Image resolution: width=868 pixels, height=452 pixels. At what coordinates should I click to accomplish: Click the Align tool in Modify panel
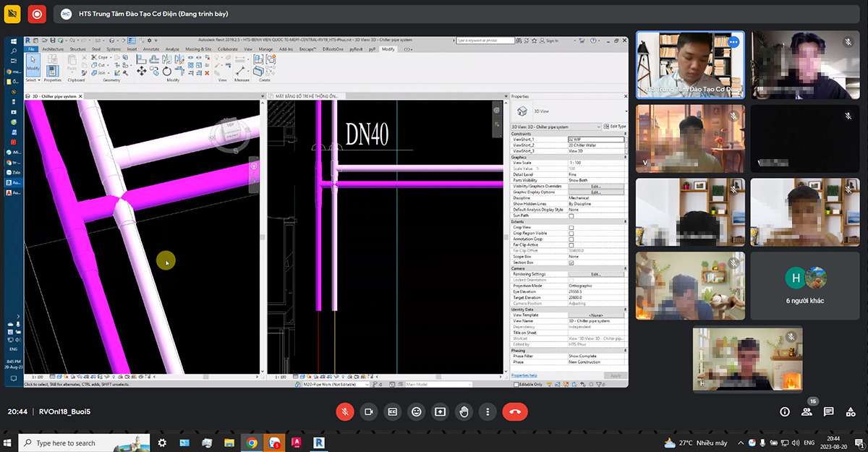click(142, 58)
